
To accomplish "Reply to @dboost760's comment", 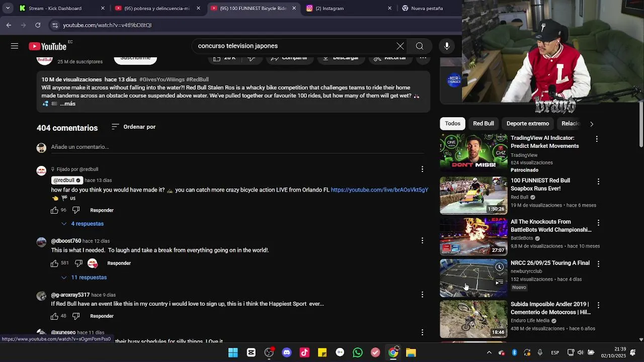I will pyautogui.click(x=119, y=263).
